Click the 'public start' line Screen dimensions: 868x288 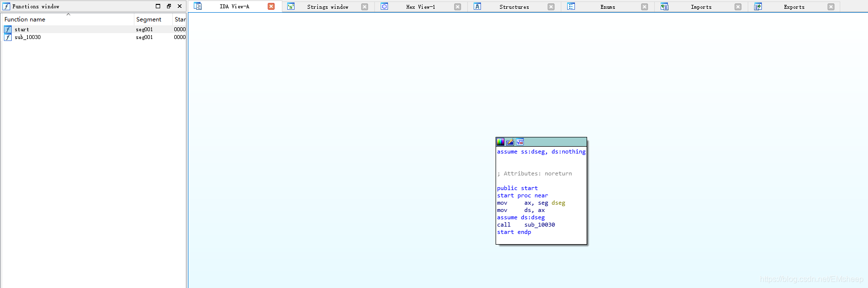517,188
